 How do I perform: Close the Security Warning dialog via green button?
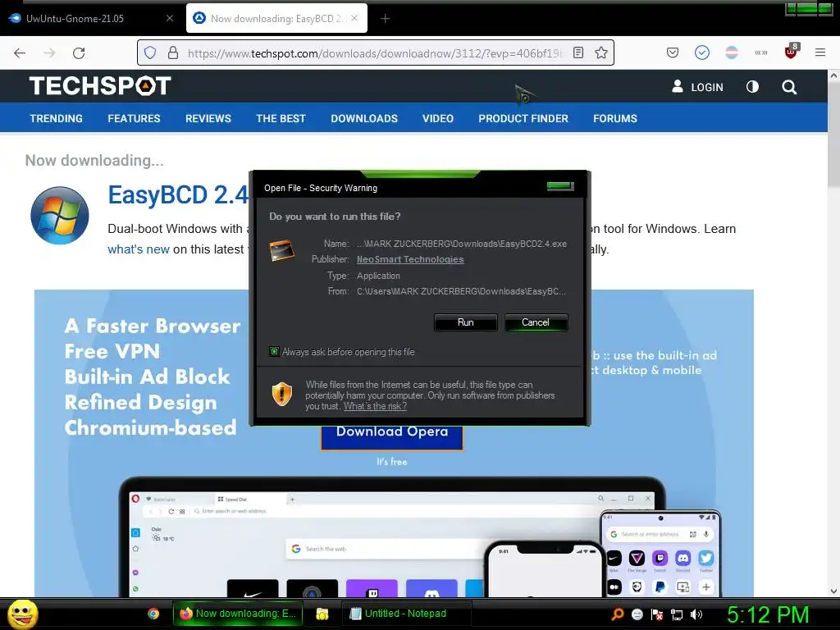[x=559, y=186]
